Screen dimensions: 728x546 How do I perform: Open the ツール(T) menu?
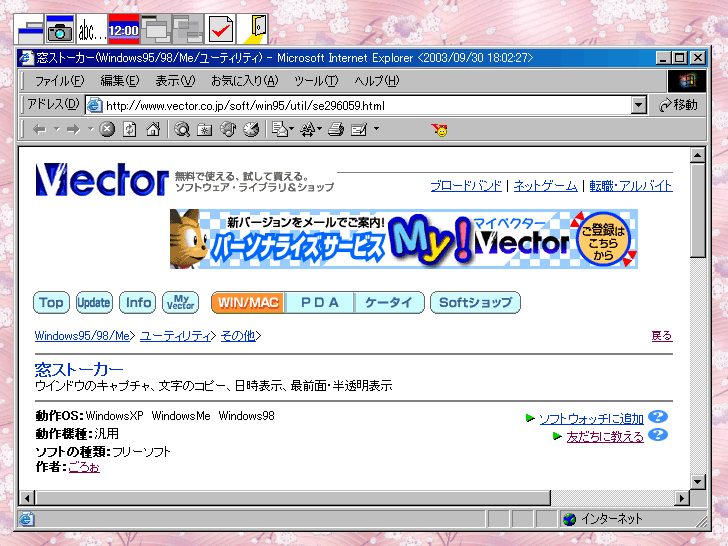[x=316, y=81]
